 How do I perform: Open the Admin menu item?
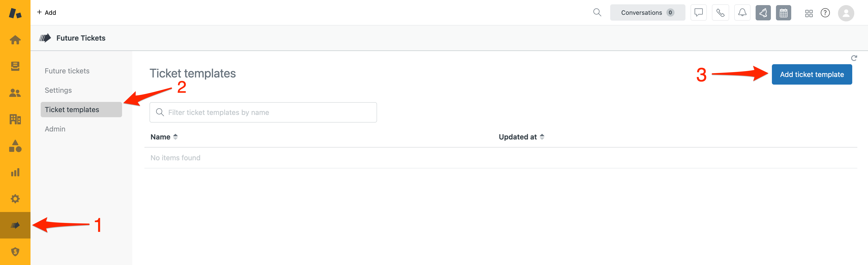(55, 129)
